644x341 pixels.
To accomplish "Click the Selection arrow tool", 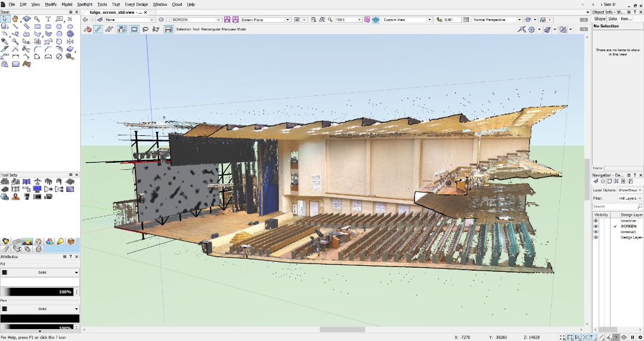I will tap(5, 19).
